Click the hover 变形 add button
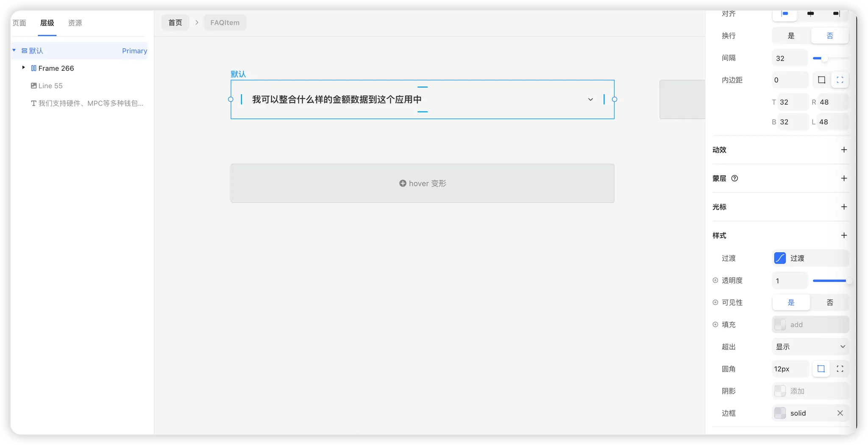 point(422,184)
